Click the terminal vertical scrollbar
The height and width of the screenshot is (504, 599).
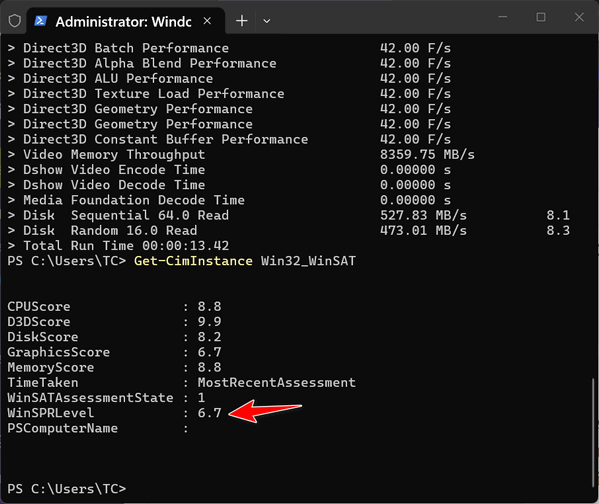(593, 432)
